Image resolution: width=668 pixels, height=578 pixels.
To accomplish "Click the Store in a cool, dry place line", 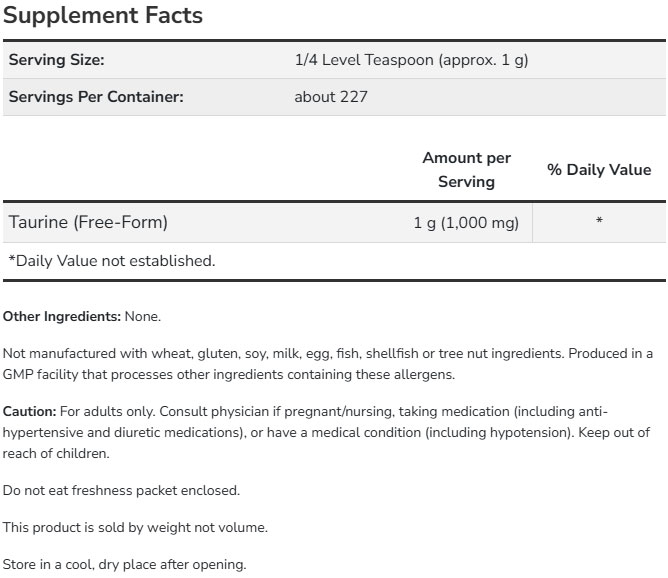I will pos(124,565).
